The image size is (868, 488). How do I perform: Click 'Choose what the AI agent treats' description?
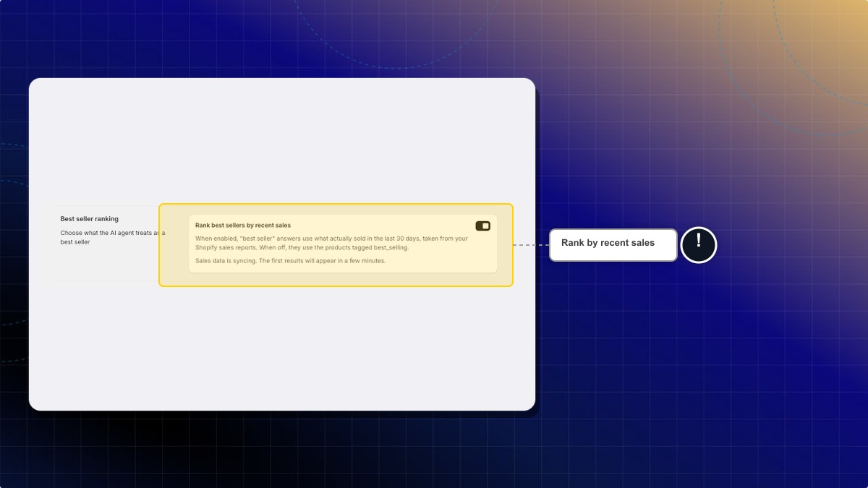(112, 237)
